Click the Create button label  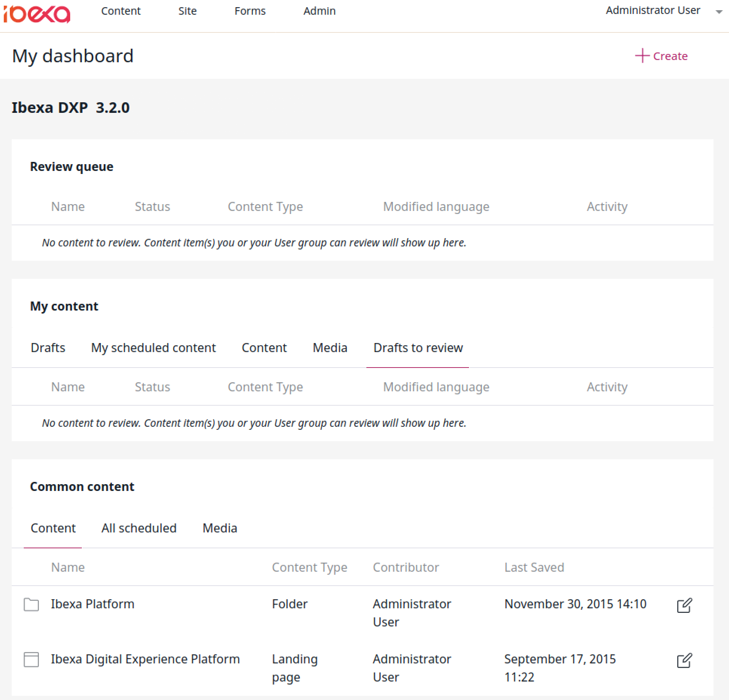coord(670,56)
